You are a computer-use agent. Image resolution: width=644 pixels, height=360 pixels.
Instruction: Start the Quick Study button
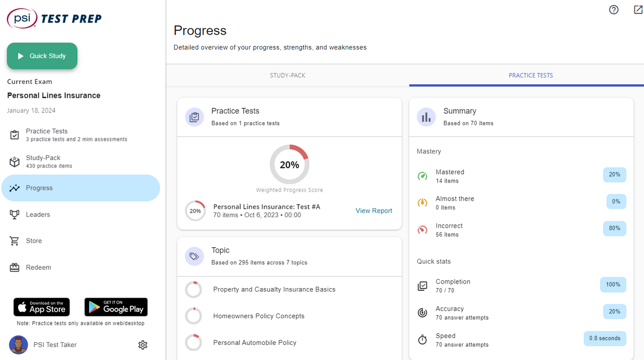pos(42,56)
